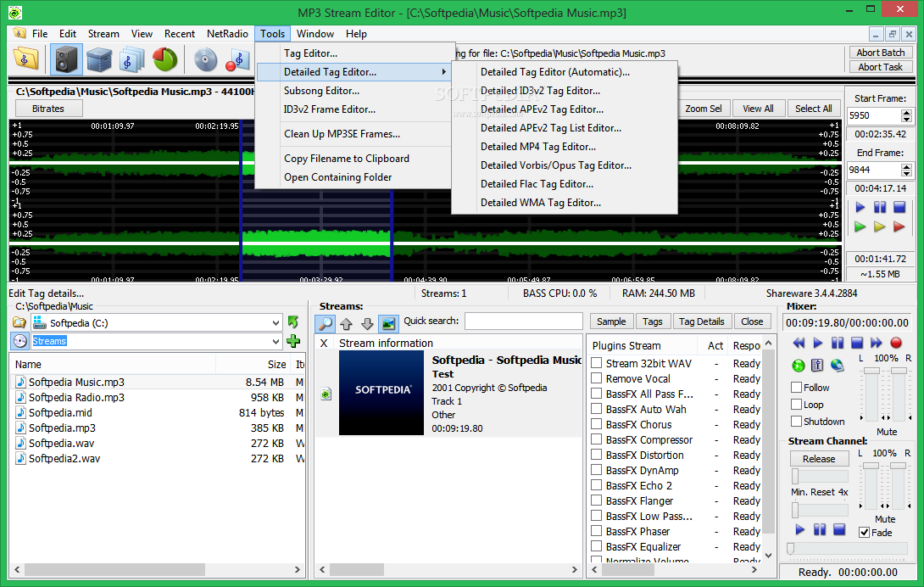This screenshot has height=587, width=924.
Task: Choose Detailed Flac Tag Editor
Action: [x=565, y=184]
